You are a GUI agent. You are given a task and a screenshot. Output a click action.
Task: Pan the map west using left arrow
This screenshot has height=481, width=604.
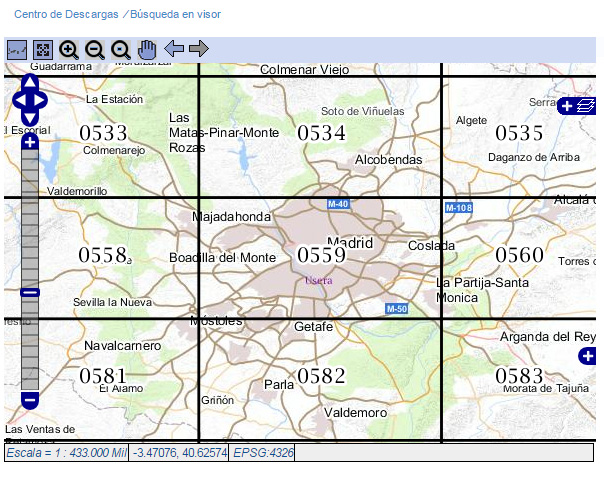(18, 100)
